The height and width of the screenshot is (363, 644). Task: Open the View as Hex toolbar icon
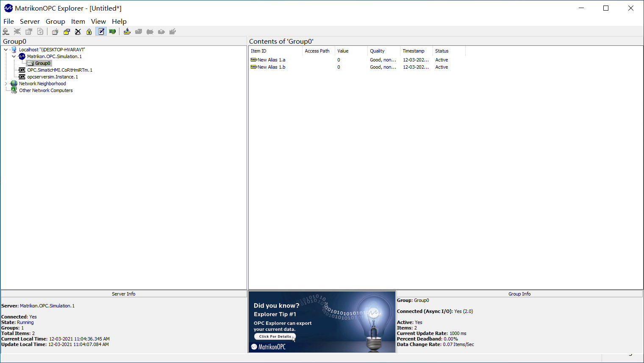[x=112, y=31]
